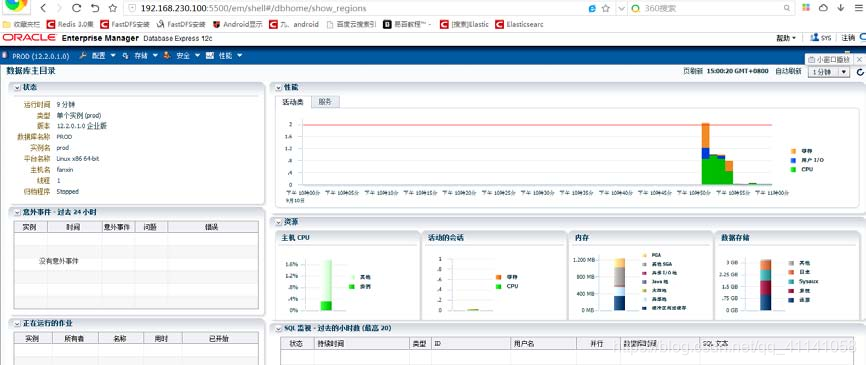Click the green CPU legend swatch in performance chart
The width and height of the screenshot is (866, 365).
pos(794,170)
